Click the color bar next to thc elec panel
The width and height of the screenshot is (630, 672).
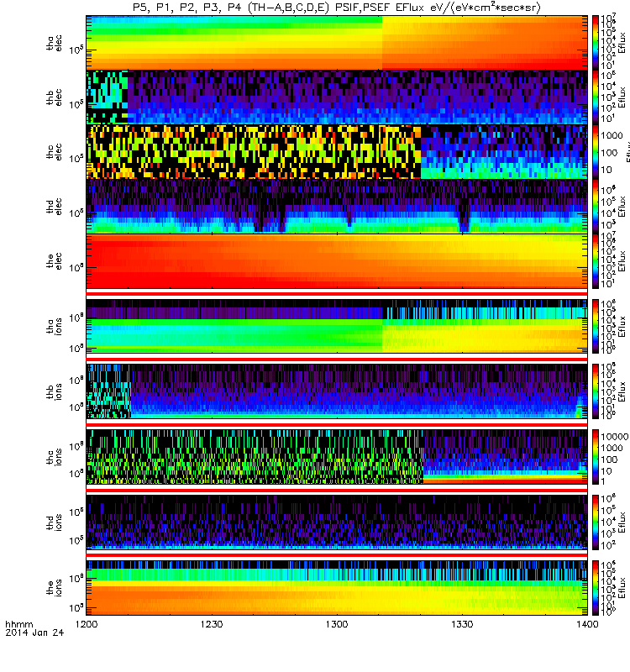(596, 151)
